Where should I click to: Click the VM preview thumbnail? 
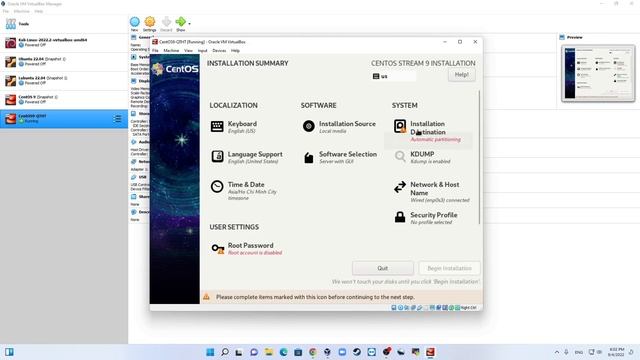598,73
